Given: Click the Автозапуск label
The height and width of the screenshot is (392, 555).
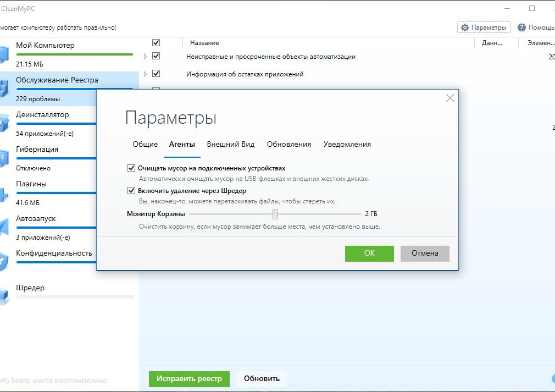Looking at the screenshot, I should (36, 218).
